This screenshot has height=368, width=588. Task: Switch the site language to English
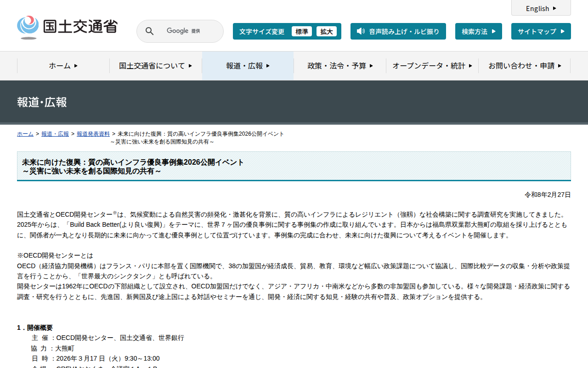541,8
